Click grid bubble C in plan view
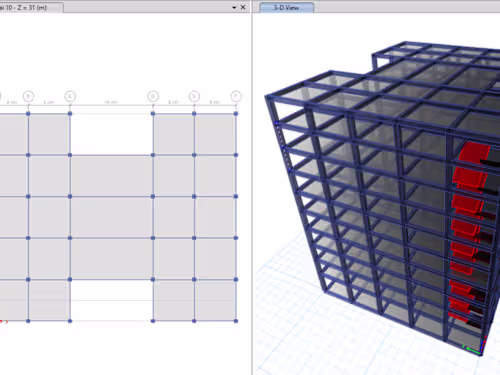Viewport: 500px width, 375px height. coord(70,96)
